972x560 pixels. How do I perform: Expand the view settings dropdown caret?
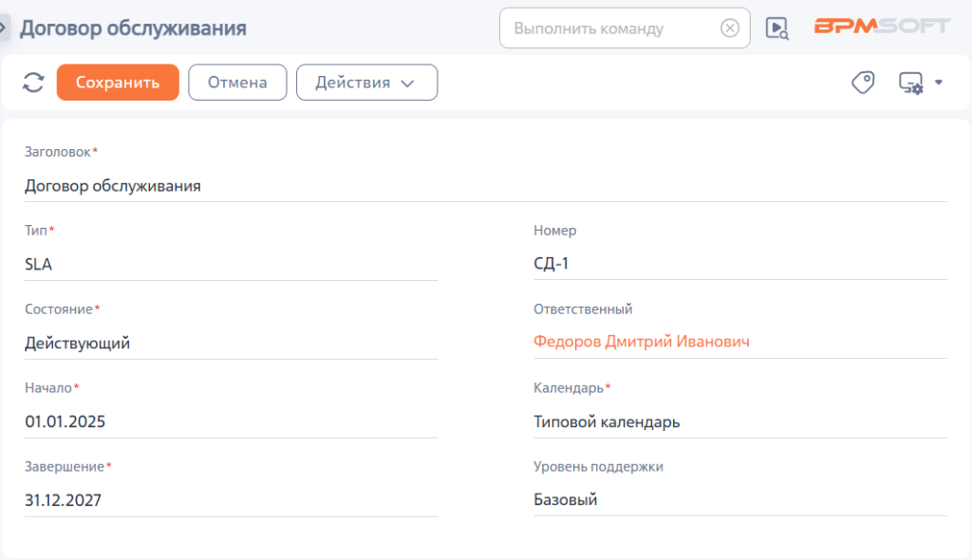pos(939,83)
